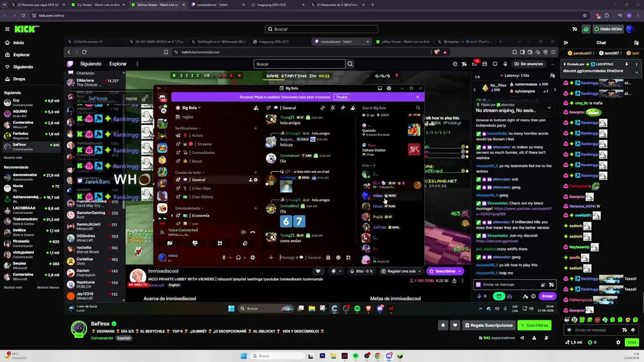Click the KICK logo
Screen dimensions: 644x362
(x=24, y=29)
